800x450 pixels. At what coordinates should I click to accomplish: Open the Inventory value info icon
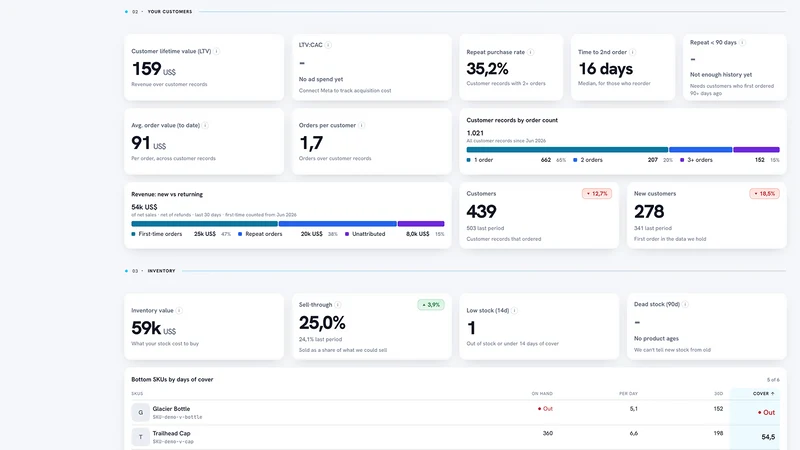[179, 310]
